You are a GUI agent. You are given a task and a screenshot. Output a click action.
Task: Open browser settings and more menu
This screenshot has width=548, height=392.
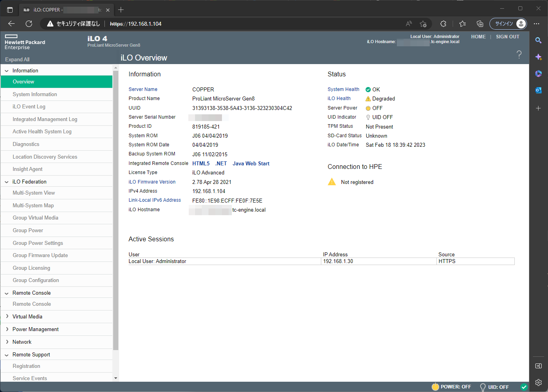[537, 24]
